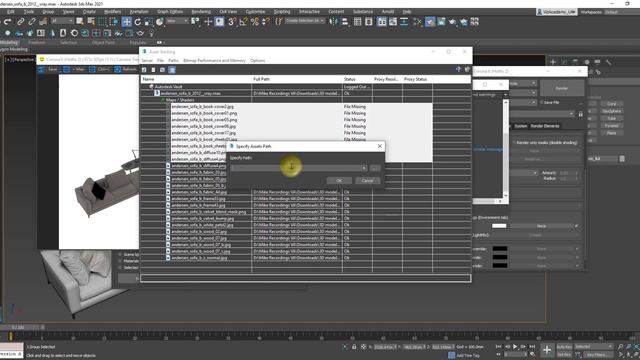The height and width of the screenshot is (360, 640).
Task: Open the Scene Explorer from toolbar
Action: (358, 22)
